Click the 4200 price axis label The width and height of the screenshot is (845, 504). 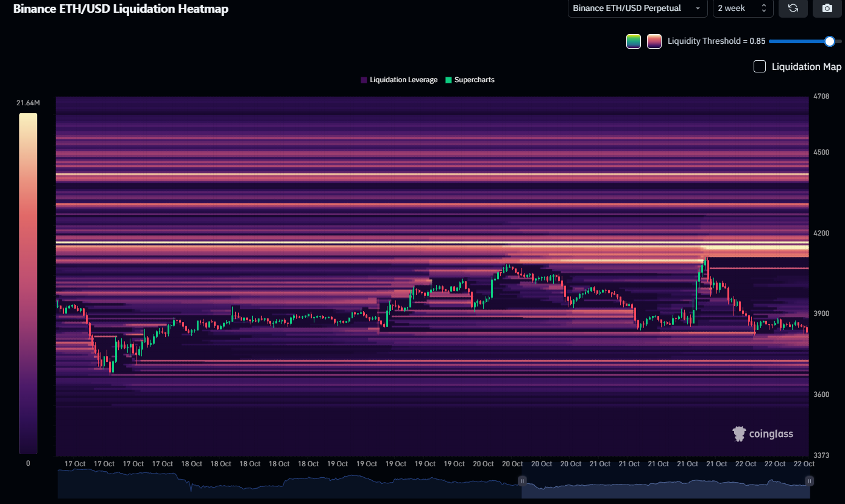(x=821, y=233)
